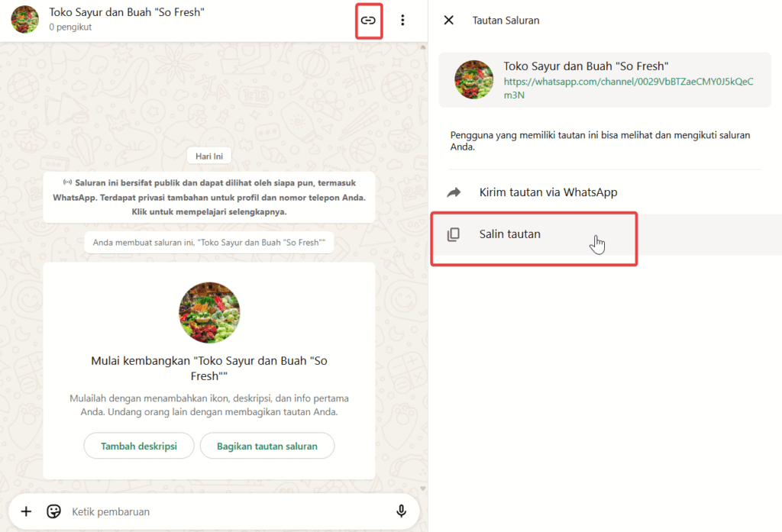Screen dimensions: 782x532
Task: Click the channel avatar in link panel
Action: point(473,79)
